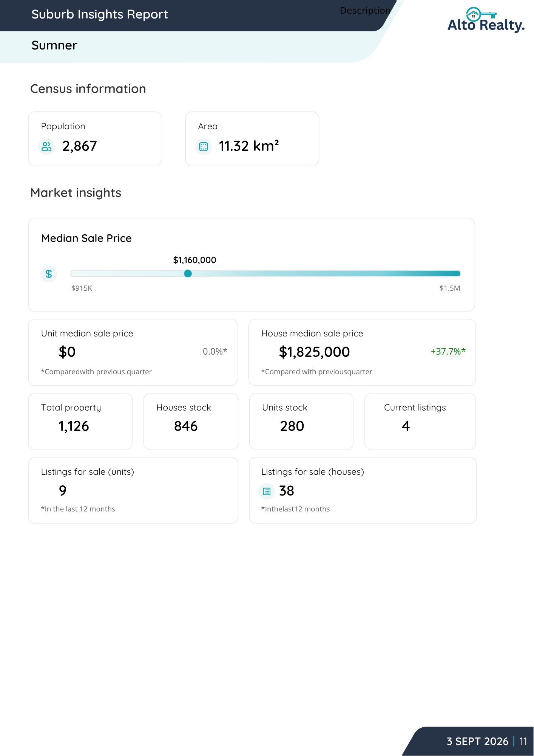The image size is (534, 756).
Task: Click the "Total property" label
Action: 71,407
